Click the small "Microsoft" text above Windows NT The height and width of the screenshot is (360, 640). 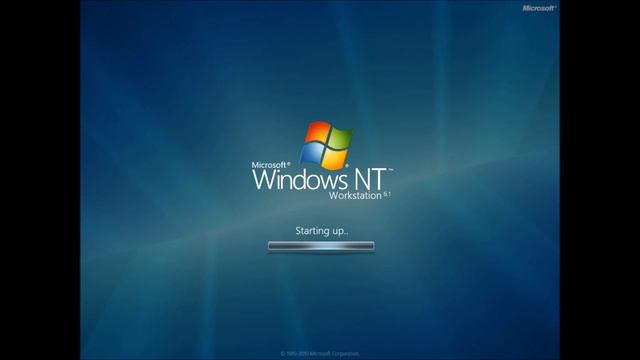coord(270,165)
